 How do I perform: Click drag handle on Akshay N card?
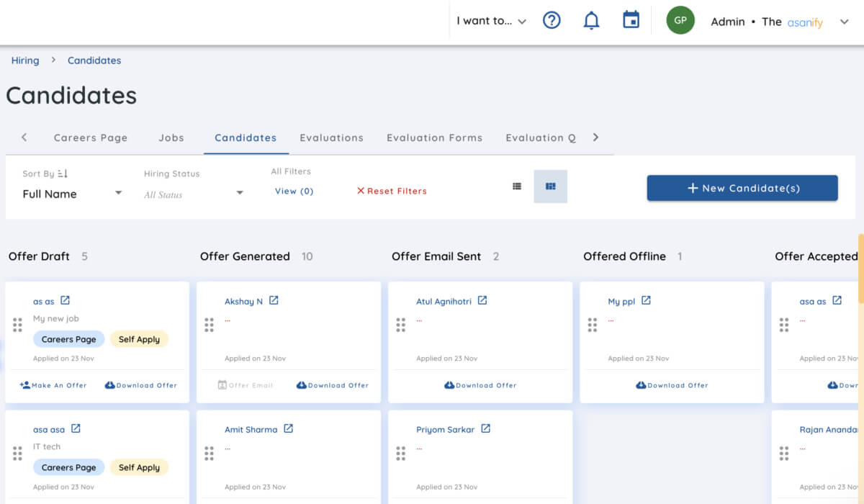tap(209, 325)
